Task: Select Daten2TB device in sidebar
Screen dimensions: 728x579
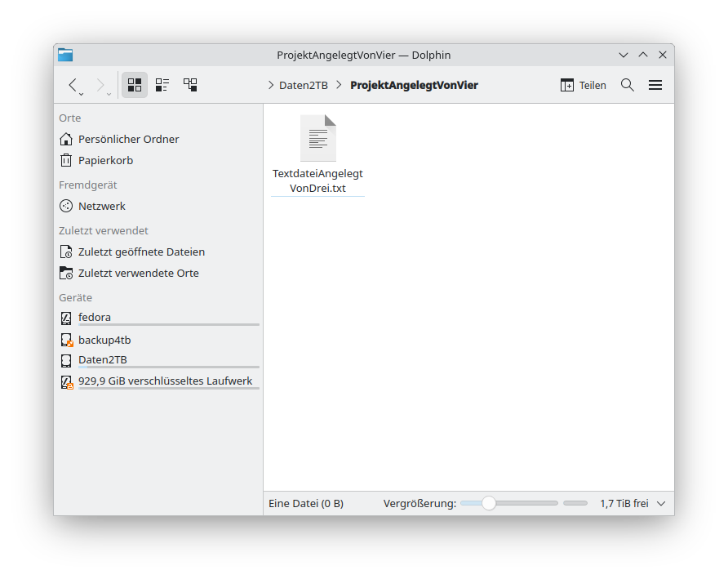Action: coord(158,361)
